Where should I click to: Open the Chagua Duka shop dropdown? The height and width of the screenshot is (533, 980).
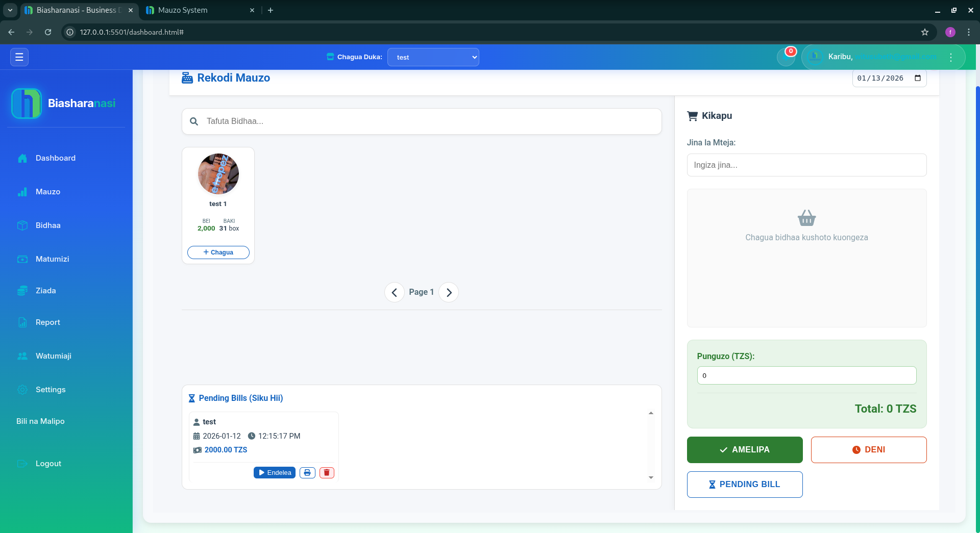[x=433, y=57]
